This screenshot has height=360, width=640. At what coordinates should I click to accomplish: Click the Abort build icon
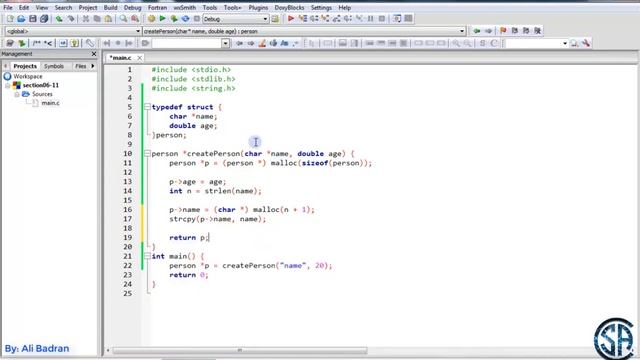point(197,19)
